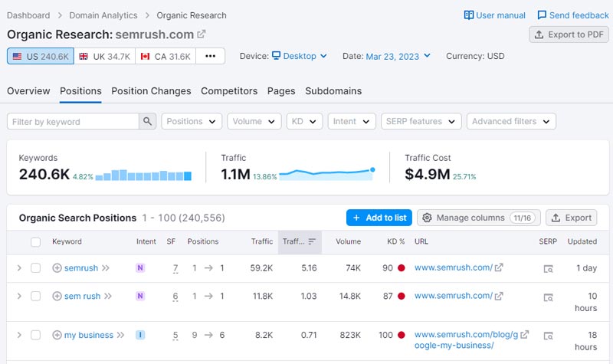Viewport: 613px width, 364px height.
Task: Click the Add to list button
Action: pyautogui.click(x=379, y=218)
